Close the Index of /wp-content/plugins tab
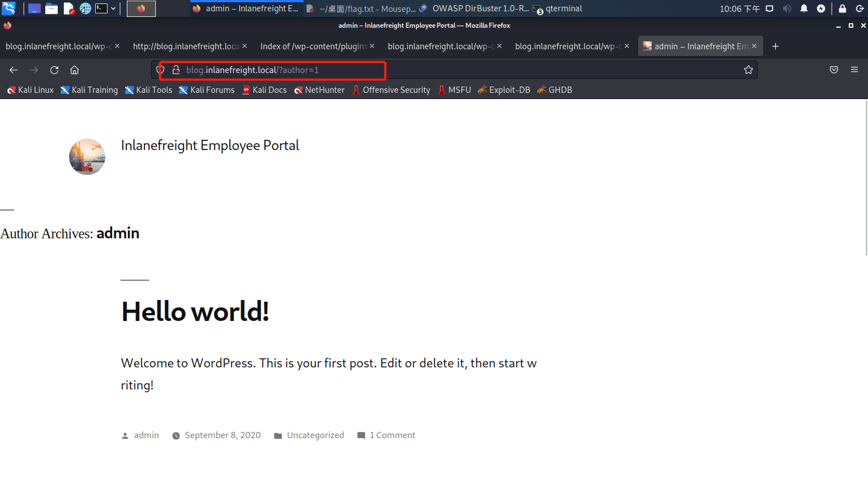Viewport: 868px width, 497px height. [372, 46]
